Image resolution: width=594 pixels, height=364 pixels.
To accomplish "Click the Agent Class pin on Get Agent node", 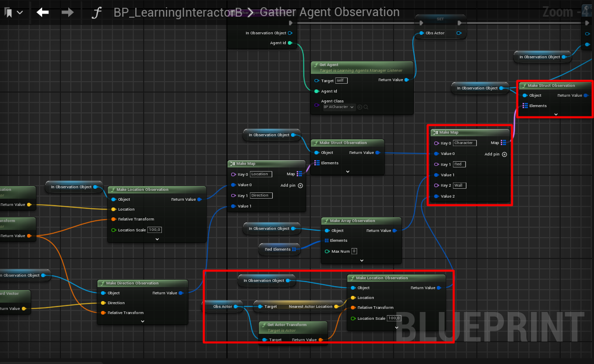I will (317, 105).
